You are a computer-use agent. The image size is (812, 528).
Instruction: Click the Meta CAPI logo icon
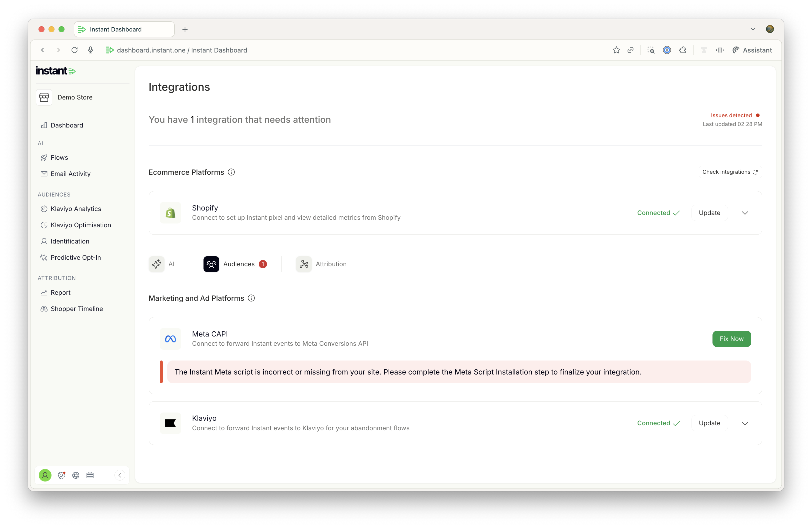coord(170,339)
